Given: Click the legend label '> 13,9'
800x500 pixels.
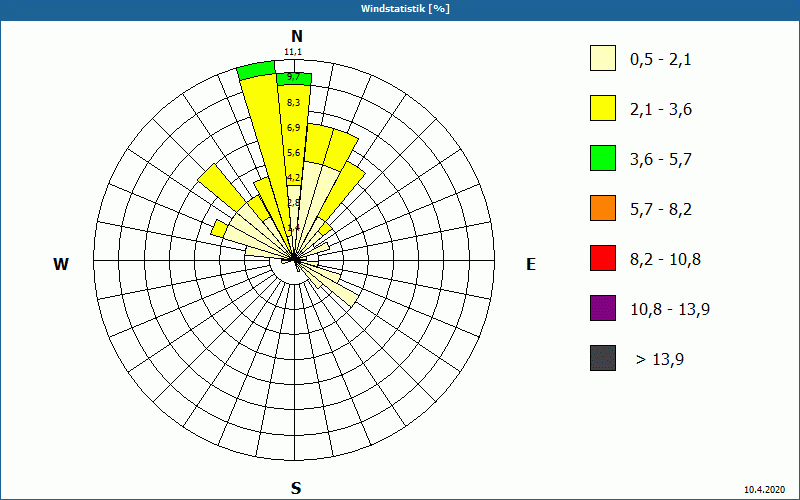Looking at the screenshot, I should coord(660,360).
